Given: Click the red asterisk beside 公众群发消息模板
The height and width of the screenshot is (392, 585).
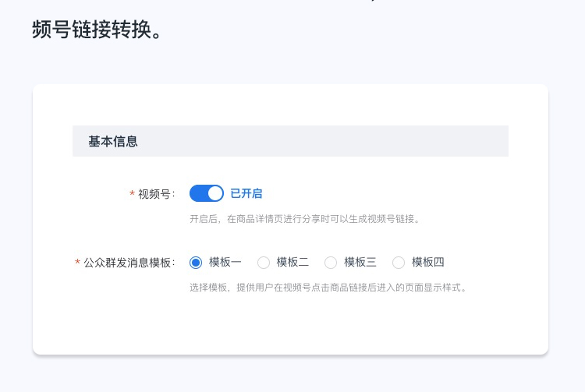Looking at the screenshot, I should (x=77, y=263).
